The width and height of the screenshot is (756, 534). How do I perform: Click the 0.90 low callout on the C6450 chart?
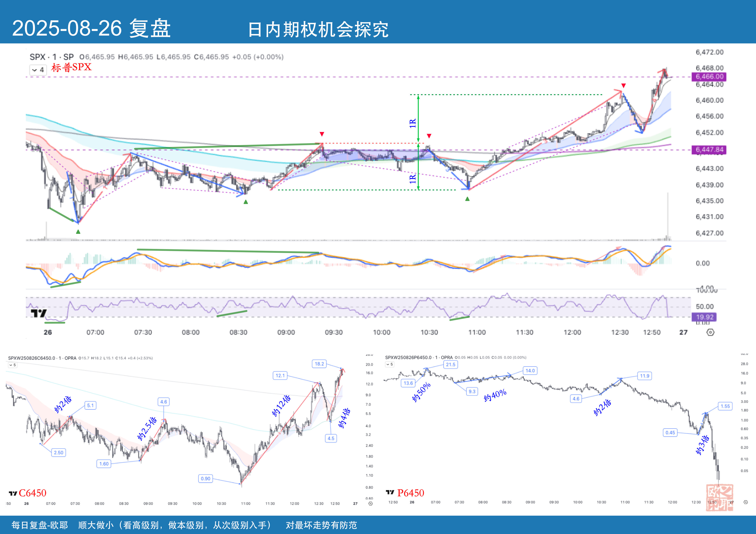[205, 478]
